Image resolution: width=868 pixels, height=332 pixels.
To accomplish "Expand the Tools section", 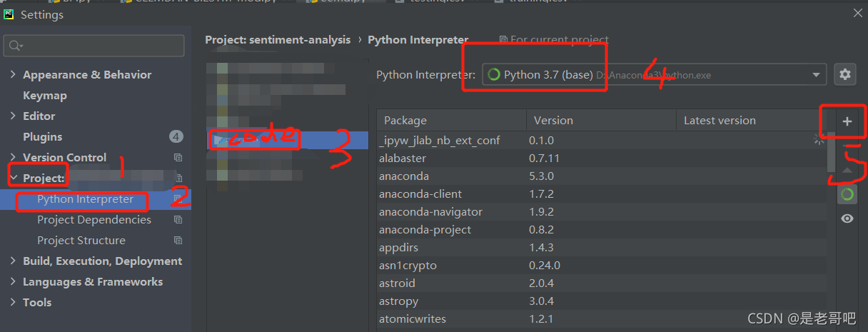I will click(x=13, y=303).
